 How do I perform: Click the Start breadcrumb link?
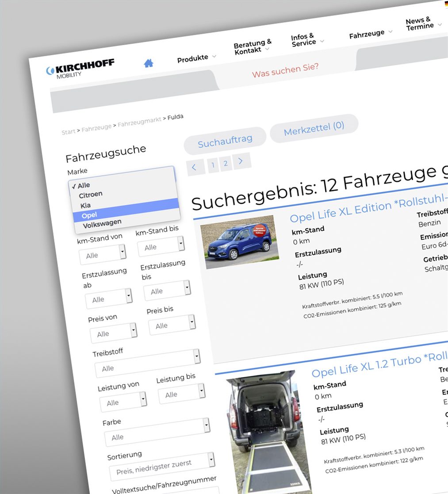coord(69,132)
